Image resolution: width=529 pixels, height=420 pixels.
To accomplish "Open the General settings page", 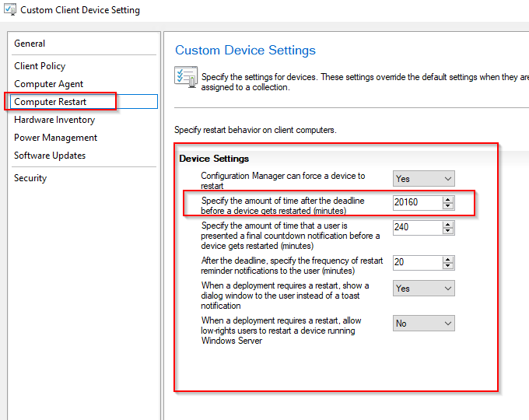I will (30, 44).
